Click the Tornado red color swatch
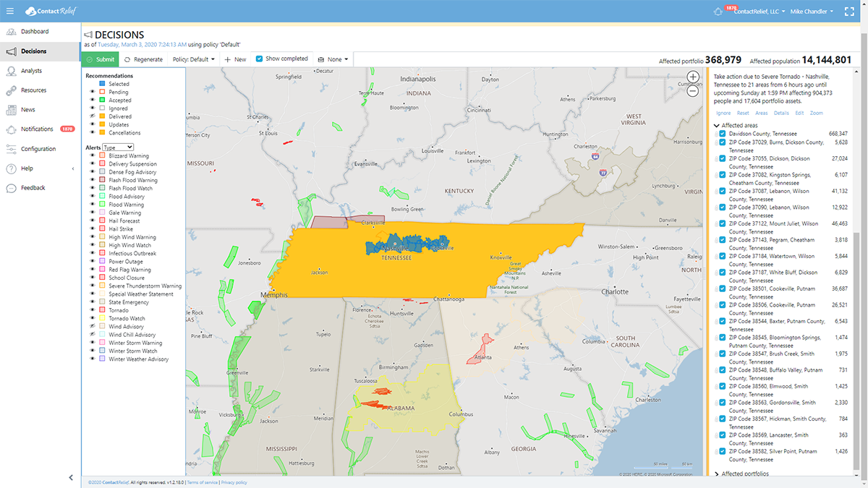868x488 pixels. tap(102, 310)
